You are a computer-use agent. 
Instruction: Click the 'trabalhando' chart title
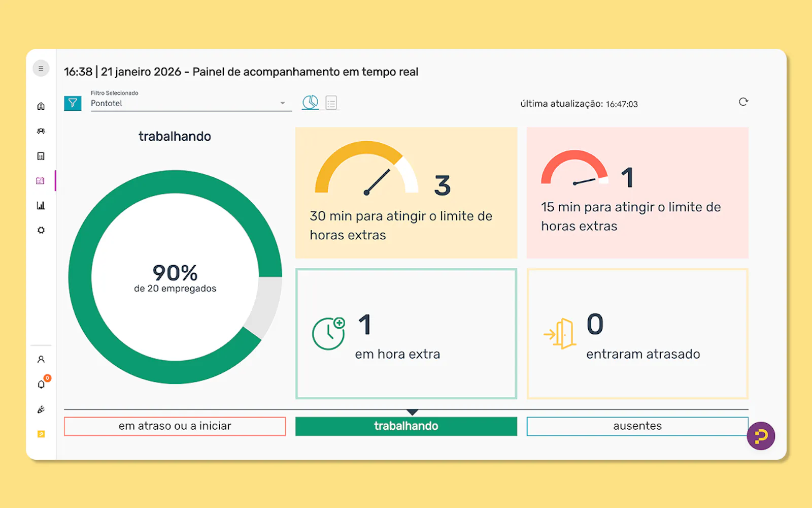175,136
